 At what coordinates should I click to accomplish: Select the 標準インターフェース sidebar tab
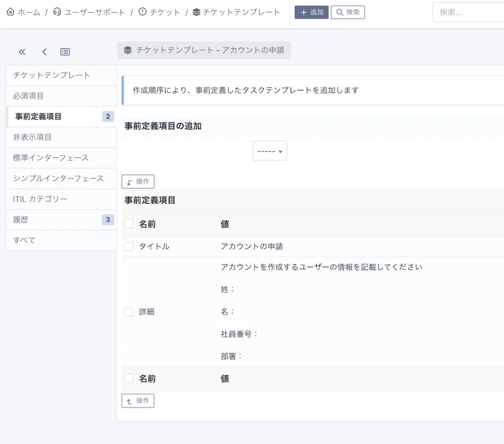61,158
